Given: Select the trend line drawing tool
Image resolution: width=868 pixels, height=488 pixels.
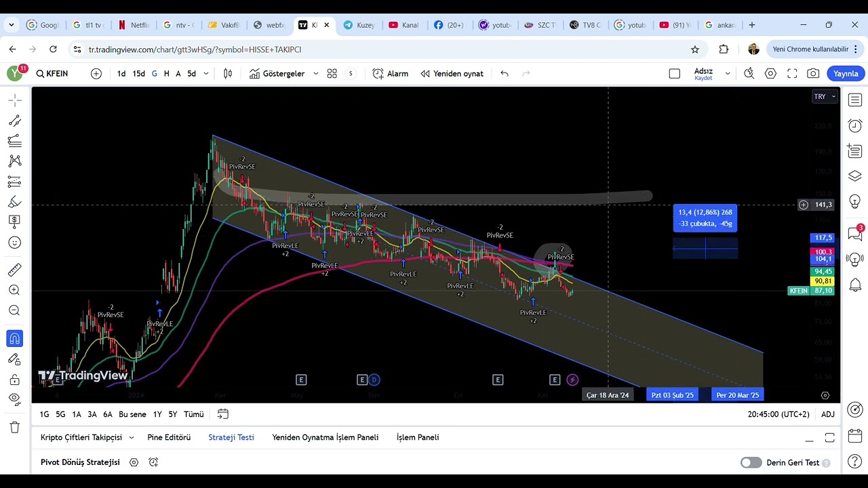Looking at the screenshot, I should (x=15, y=121).
